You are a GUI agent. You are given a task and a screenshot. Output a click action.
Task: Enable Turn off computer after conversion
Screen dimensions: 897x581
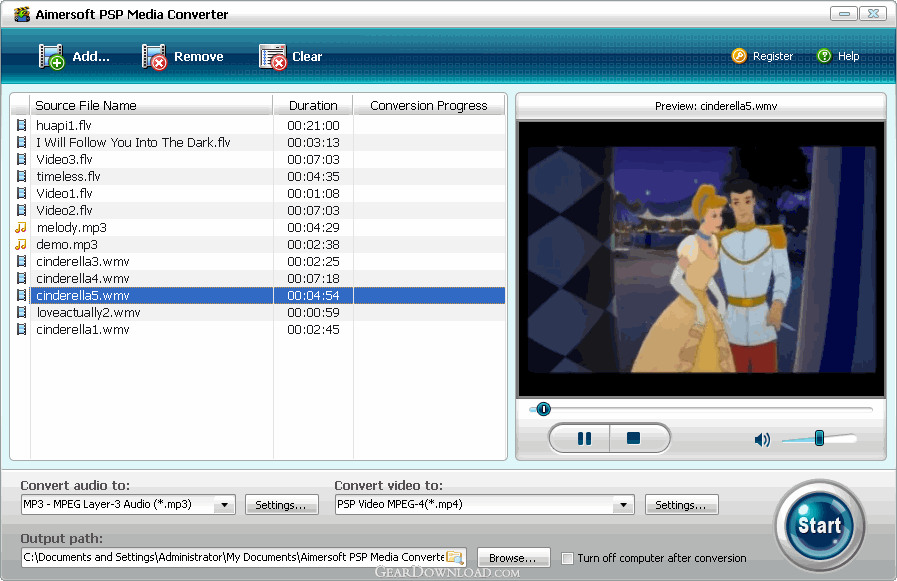click(567, 558)
